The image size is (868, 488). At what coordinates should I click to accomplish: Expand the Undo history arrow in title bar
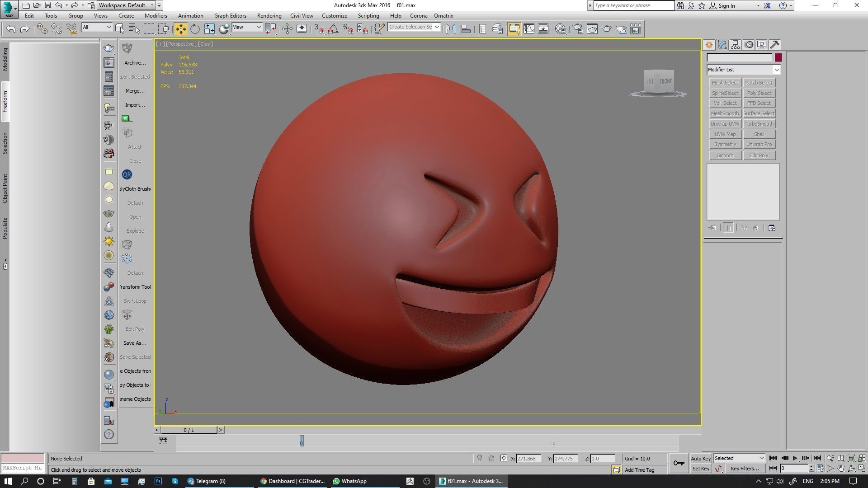(66, 5)
